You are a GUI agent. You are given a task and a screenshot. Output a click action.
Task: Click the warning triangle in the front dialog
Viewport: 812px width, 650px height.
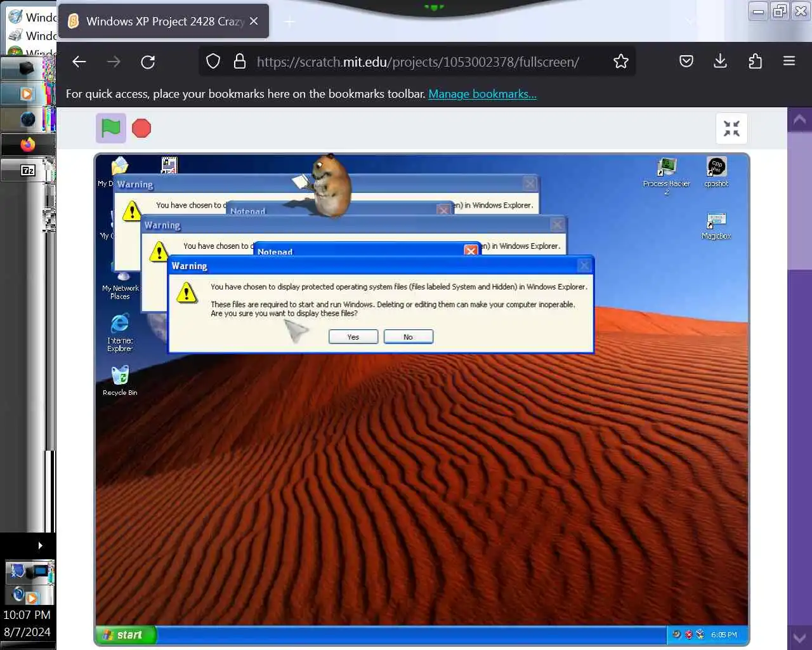click(x=187, y=293)
